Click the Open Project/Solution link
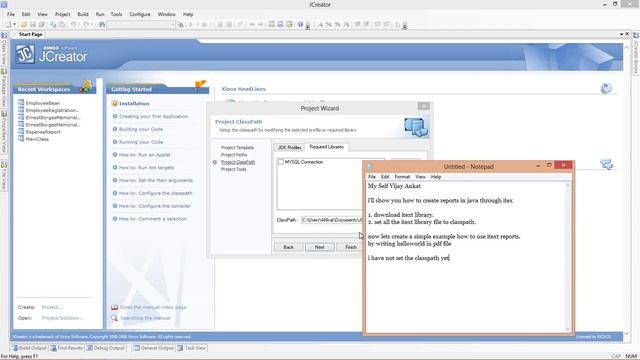 click(62, 318)
